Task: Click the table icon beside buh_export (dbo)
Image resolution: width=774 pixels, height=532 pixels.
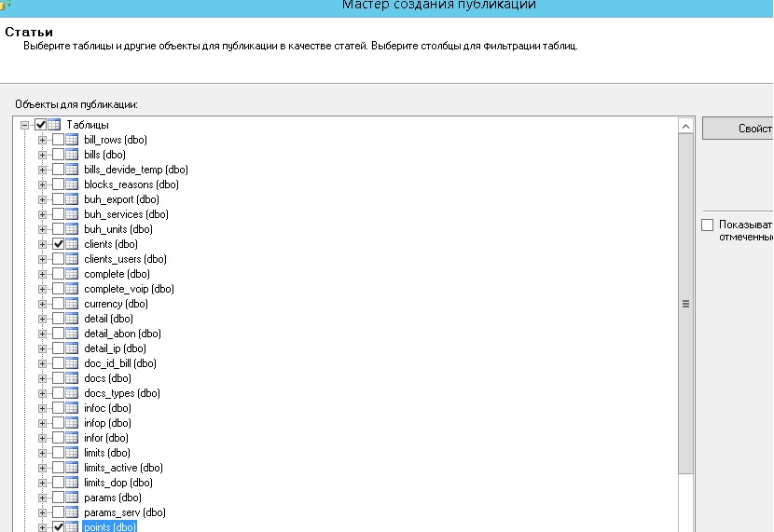Action: coord(72,199)
